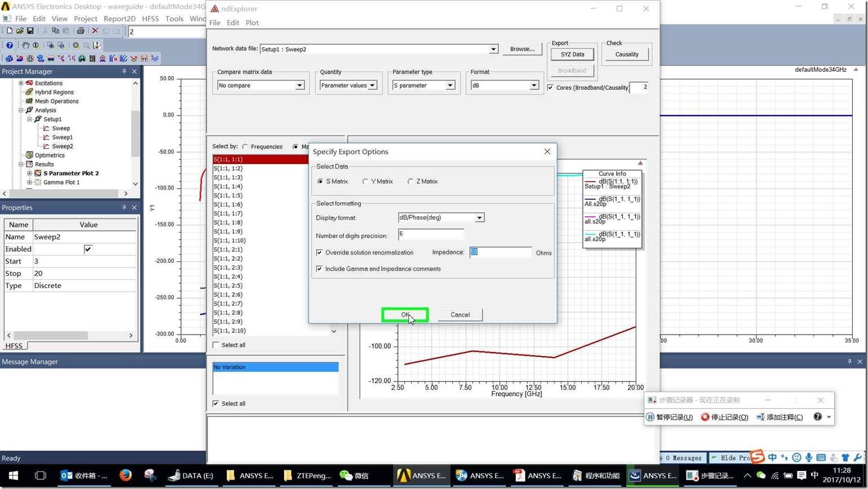Toggle Include Gamma and Impedance comments
Image resolution: width=868 pixels, height=489 pixels.
coord(320,269)
